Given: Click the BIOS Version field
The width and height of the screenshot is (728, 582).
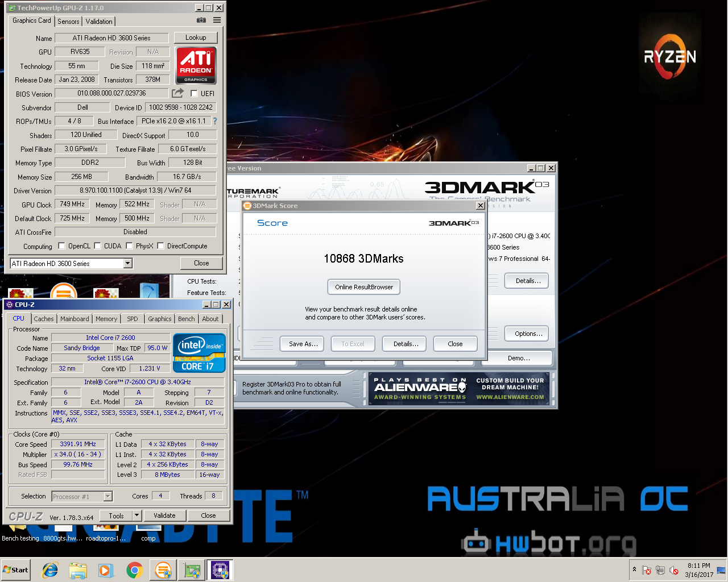Looking at the screenshot, I should [x=111, y=93].
